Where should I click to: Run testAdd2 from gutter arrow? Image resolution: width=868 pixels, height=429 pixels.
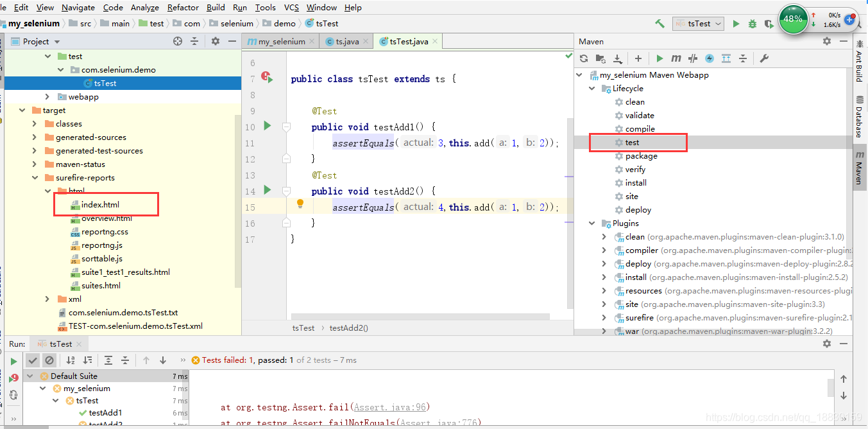tap(268, 190)
